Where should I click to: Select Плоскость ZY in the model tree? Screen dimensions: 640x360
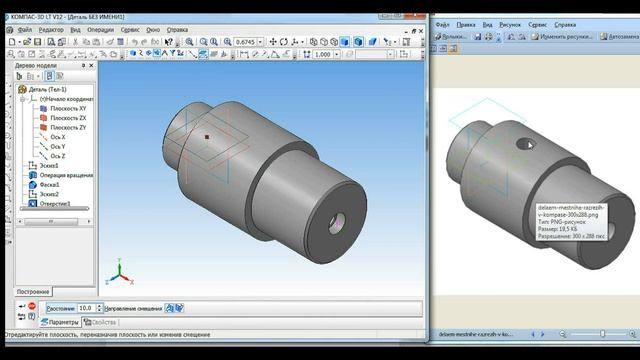click(68, 127)
